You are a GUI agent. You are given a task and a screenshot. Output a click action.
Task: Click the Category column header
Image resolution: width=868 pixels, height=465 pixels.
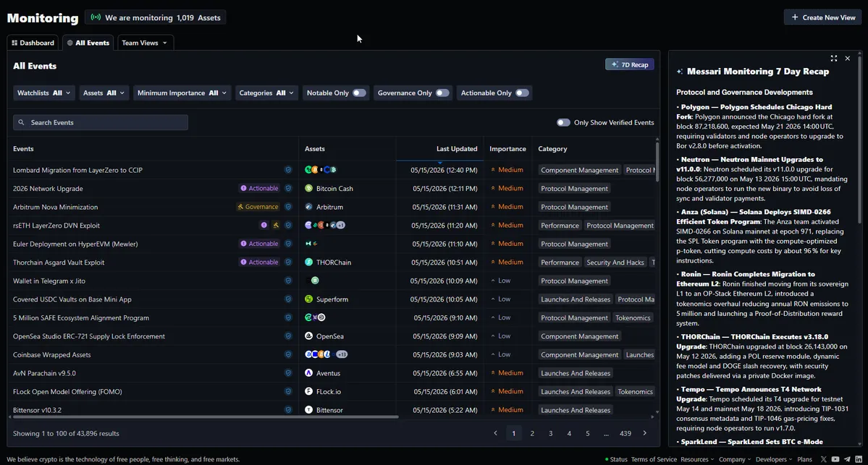(x=552, y=149)
